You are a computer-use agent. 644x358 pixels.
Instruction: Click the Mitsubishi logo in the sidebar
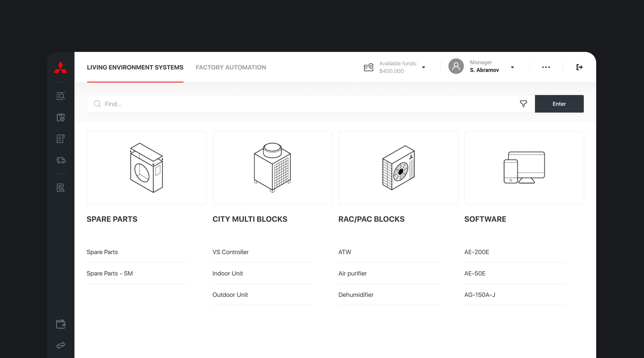tap(61, 67)
